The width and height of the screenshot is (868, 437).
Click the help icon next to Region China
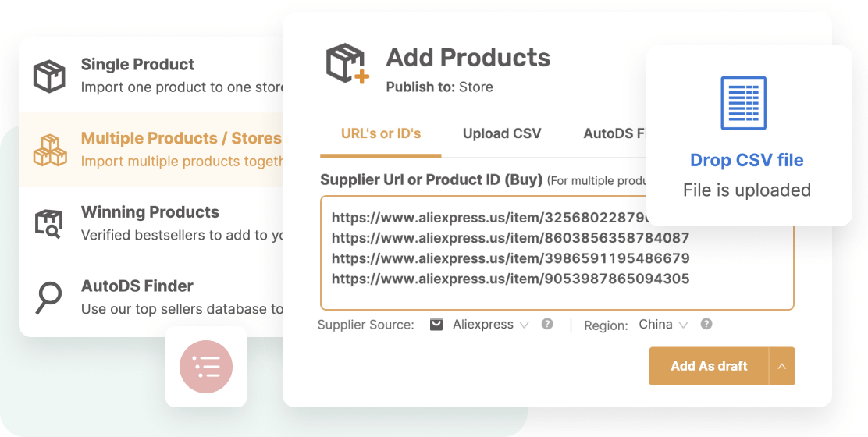point(706,324)
